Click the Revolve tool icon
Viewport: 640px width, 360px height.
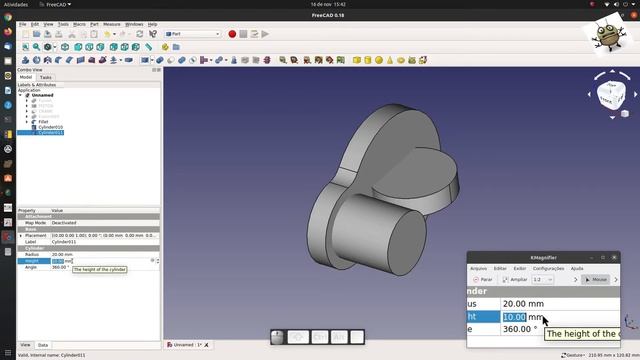click(37, 60)
